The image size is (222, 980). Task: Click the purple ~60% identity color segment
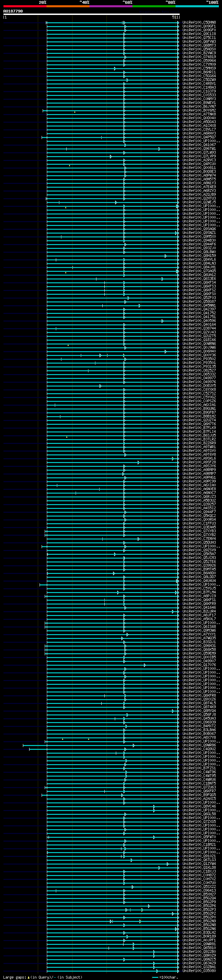[x=111, y=6]
